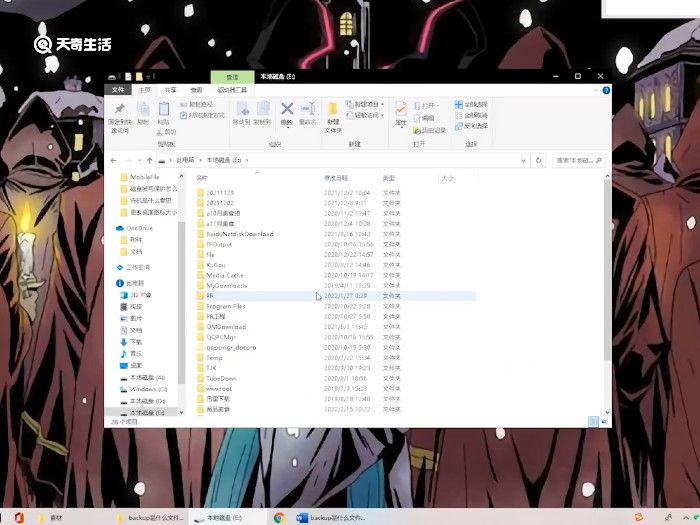Screen dimensions: 700x525
Task: Select the 3D Objects item in sidebar
Action: tap(136, 295)
